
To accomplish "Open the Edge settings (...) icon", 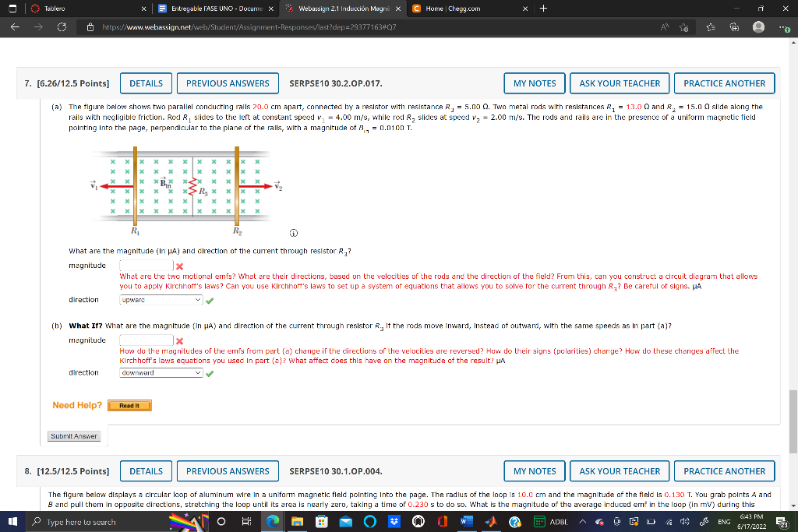I will [784, 25].
